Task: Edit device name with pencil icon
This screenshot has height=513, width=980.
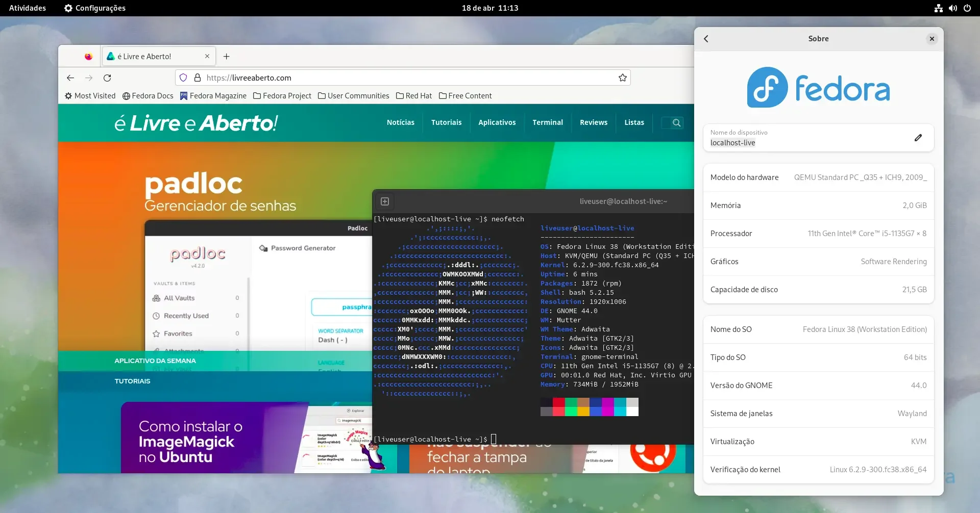Action: [x=918, y=138]
